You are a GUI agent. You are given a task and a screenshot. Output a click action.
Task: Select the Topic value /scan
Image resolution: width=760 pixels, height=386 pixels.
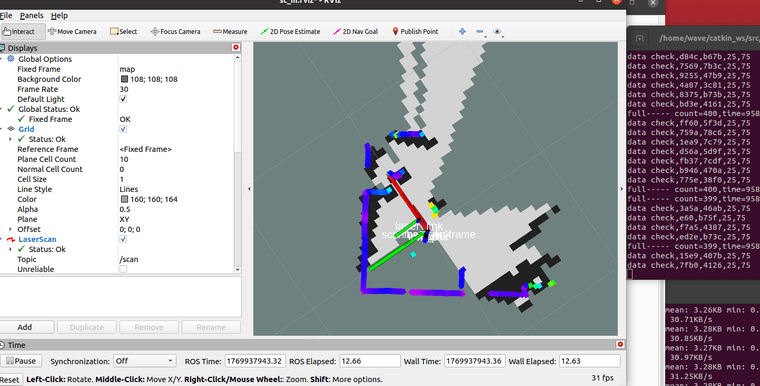(x=129, y=259)
